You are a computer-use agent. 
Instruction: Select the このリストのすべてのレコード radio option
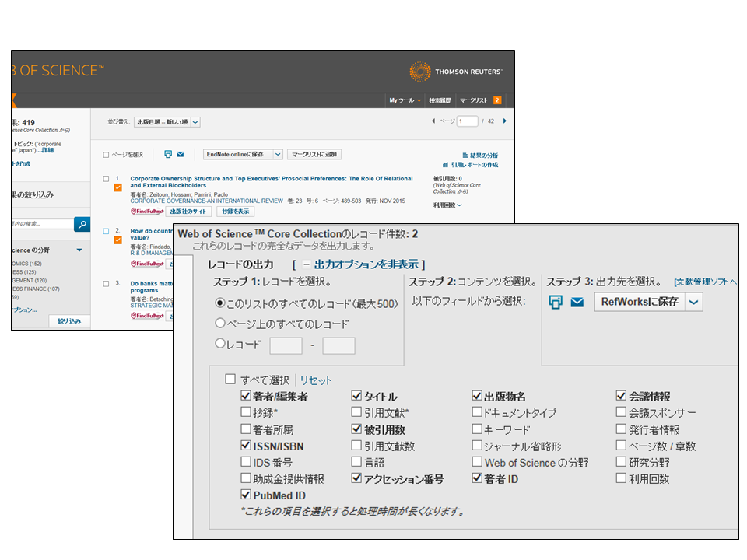click(219, 303)
